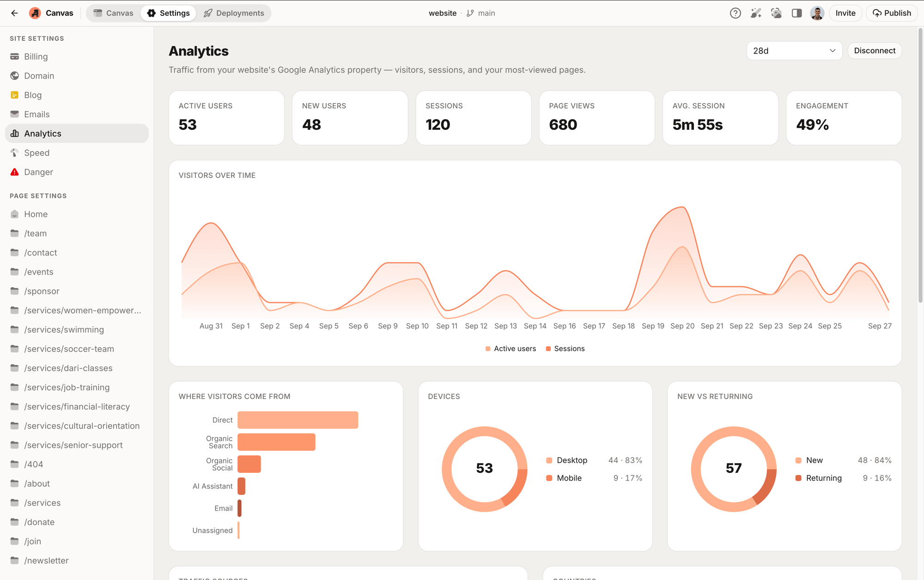Click the website project name
Viewport: 924px width, 580px height.
tap(443, 13)
